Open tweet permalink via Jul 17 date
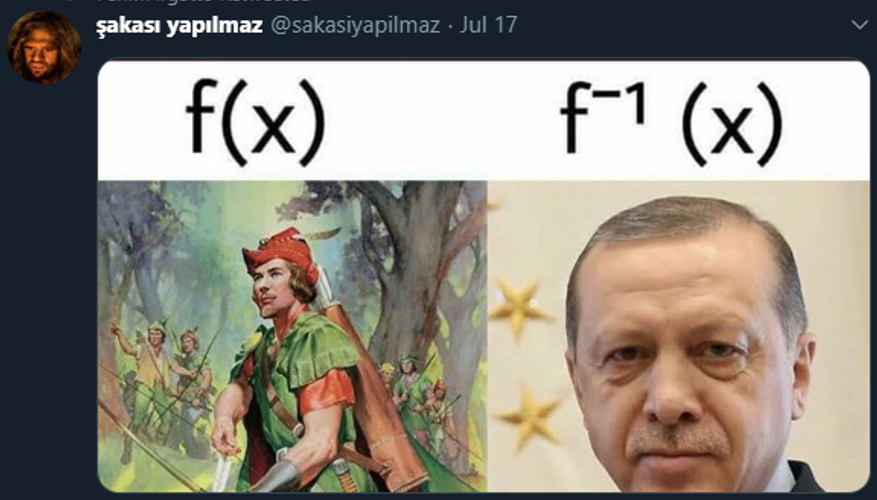Viewport: 877px width, 500px height. (x=488, y=26)
